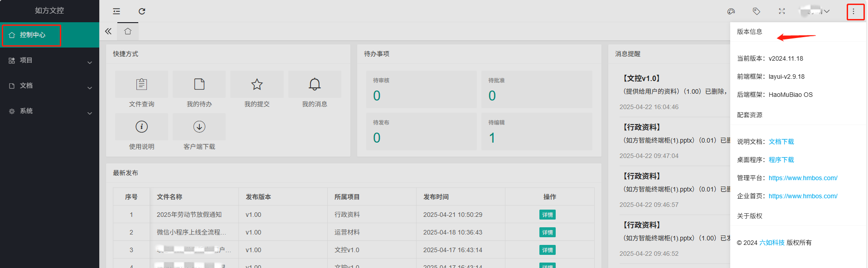
Task: Click 详情 button for 2025年劳动节放假通知
Action: [547, 215]
